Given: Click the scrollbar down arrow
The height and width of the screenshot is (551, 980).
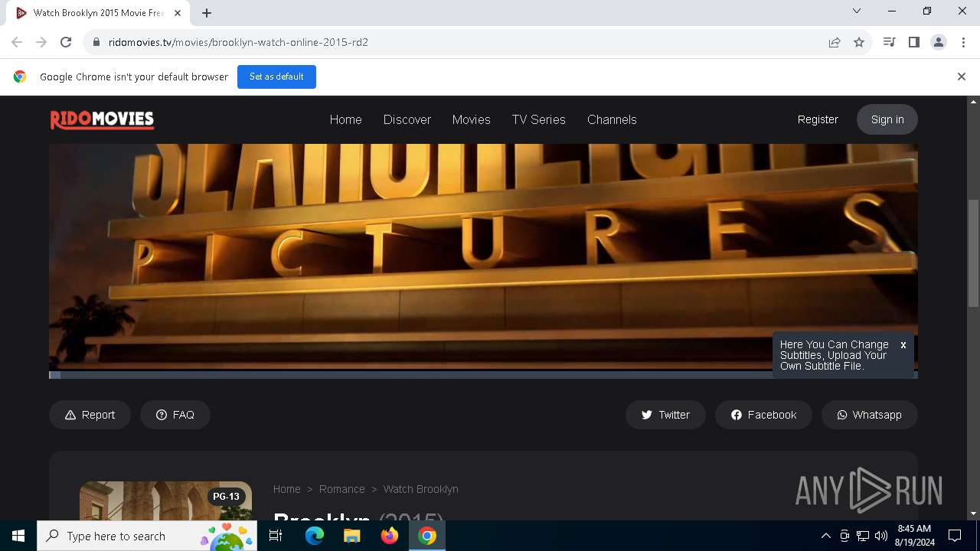Looking at the screenshot, I should pos(974,514).
